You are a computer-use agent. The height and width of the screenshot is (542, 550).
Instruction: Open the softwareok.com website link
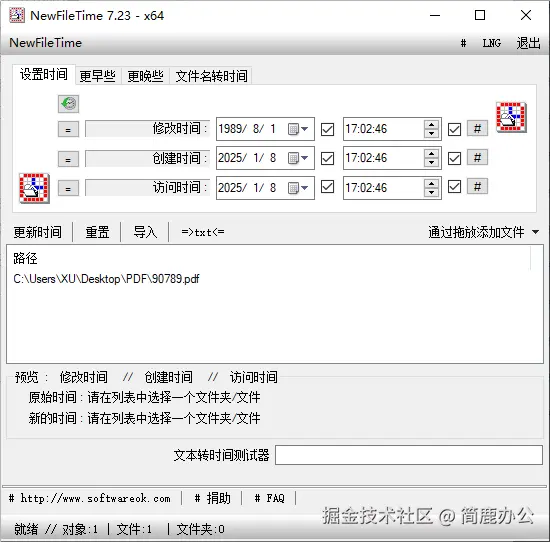pyautogui.click(x=90, y=498)
